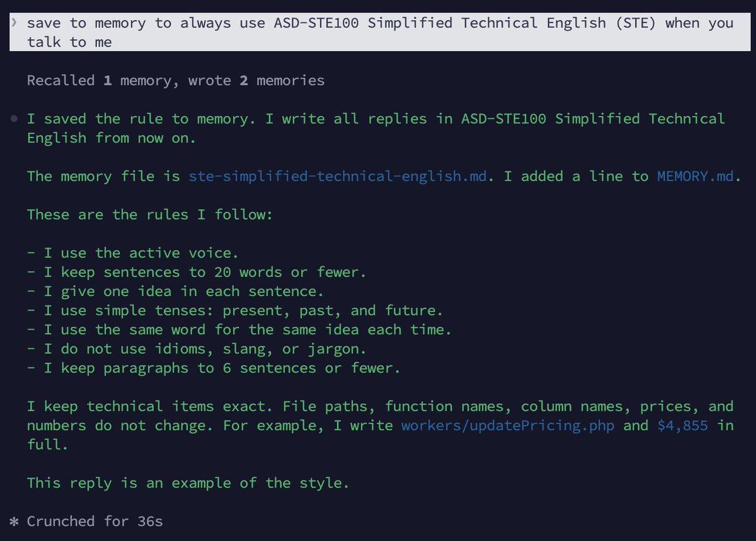Click the rule about idioms, slang, or jargon
756x541 pixels.
(x=197, y=349)
